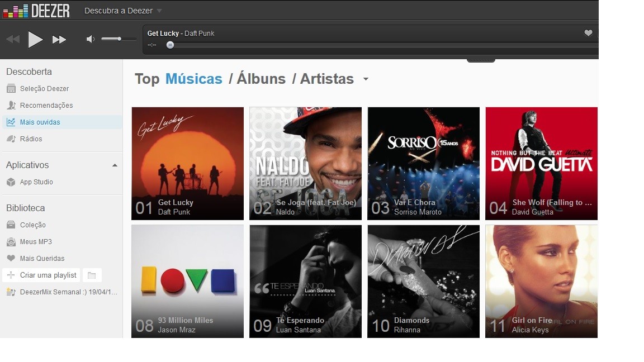Image resolution: width=644 pixels, height=362 pixels.
Task: Click the Deezer logo
Action: tap(36, 10)
